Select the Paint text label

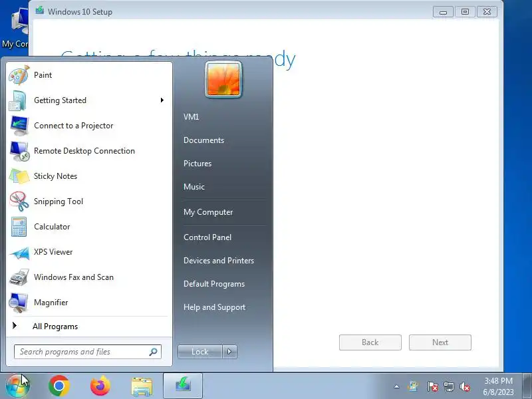click(43, 75)
